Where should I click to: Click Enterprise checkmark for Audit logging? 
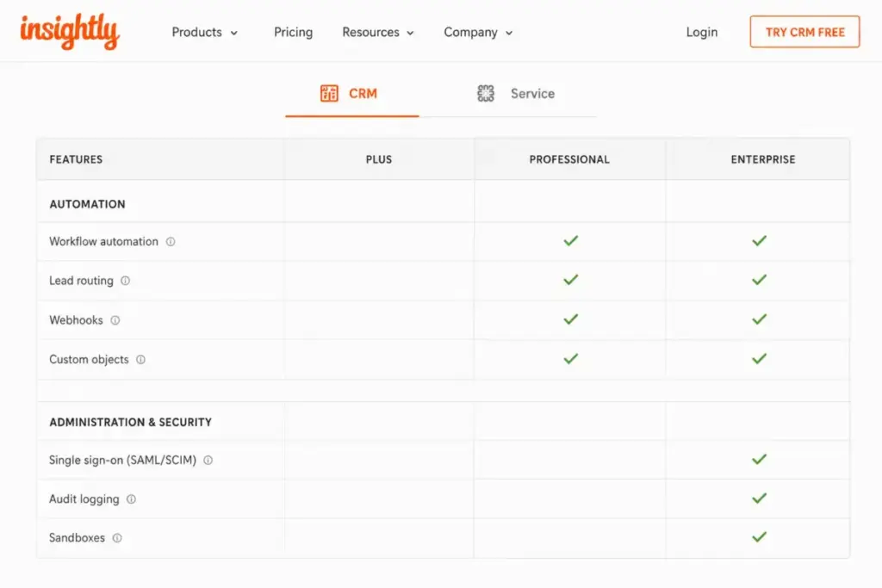click(x=760, y=498)
